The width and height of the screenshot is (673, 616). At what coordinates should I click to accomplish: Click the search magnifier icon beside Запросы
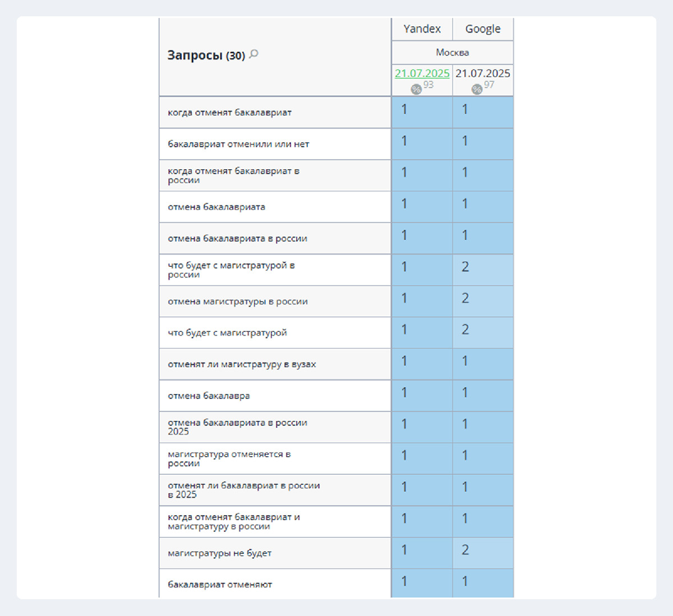tap(254, 54)
